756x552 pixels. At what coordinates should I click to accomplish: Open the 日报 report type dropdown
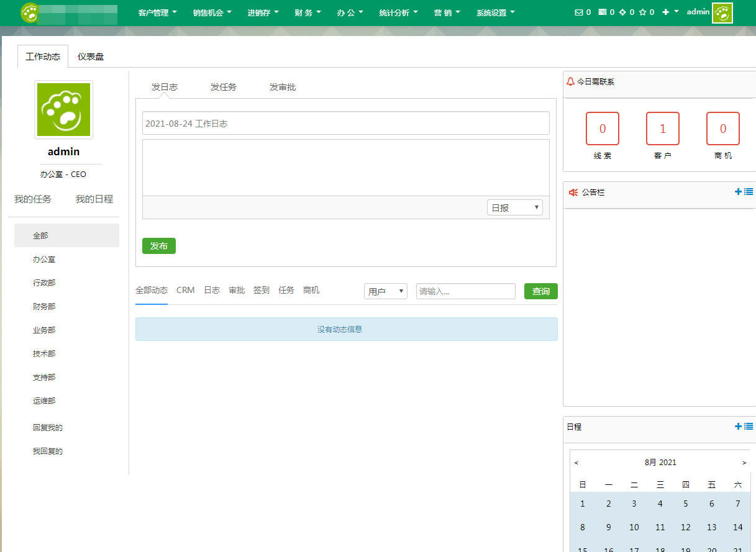tap(514, 207)
